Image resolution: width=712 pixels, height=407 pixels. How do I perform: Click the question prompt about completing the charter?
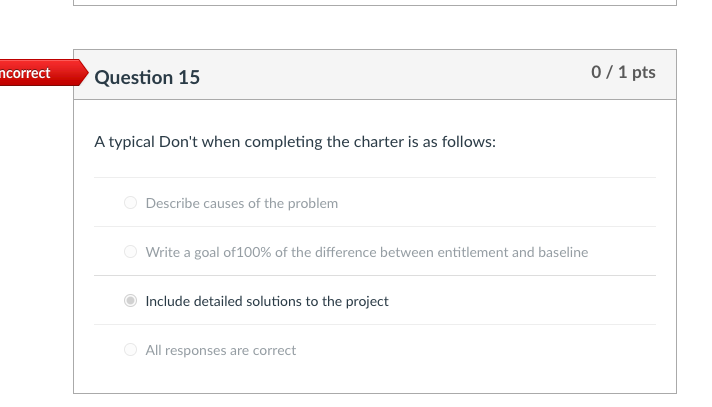[x=295, y=142]
